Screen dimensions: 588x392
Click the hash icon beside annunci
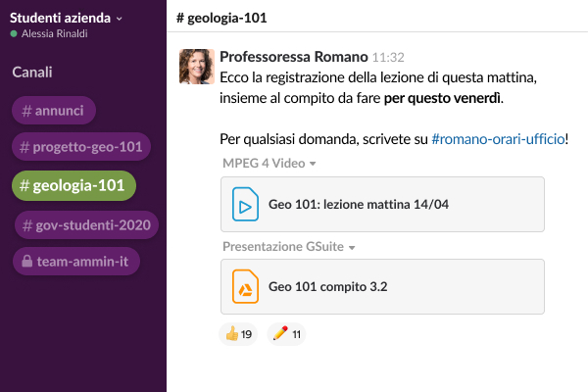click(x=26, y=111)
